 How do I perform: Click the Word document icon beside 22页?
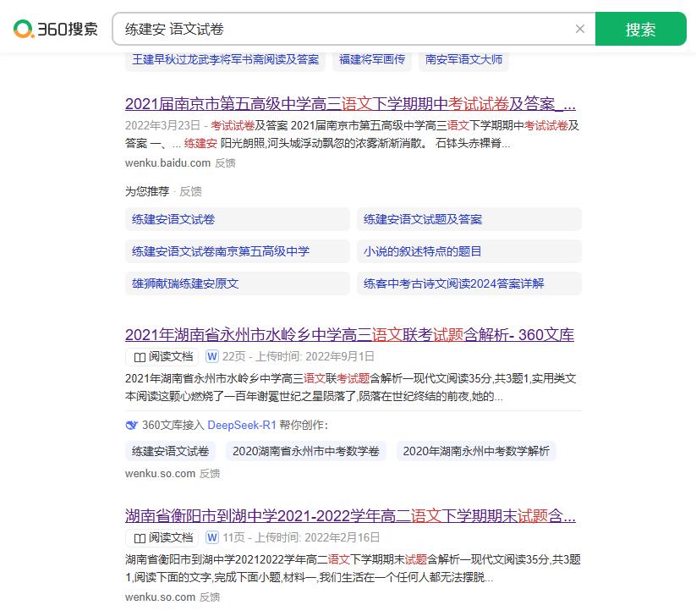point(212,356)
